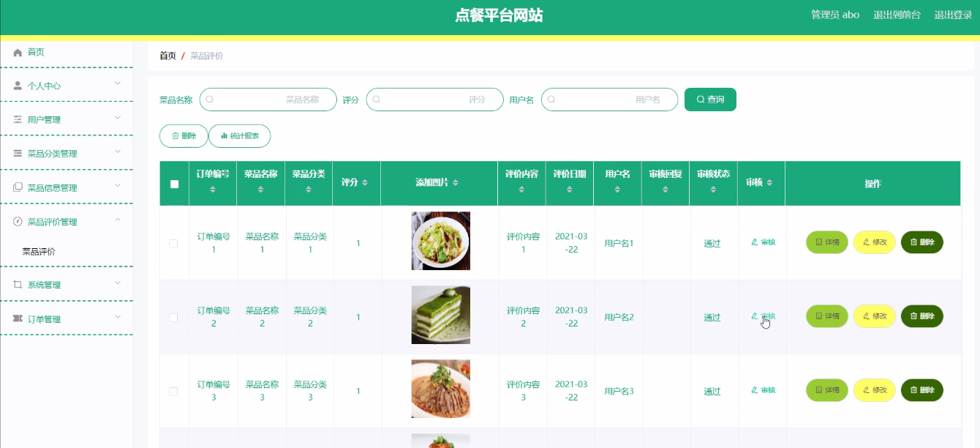Expand the 订单管理 chevron
The width and height of the screenshot is (980, 448).
point(118,317)
